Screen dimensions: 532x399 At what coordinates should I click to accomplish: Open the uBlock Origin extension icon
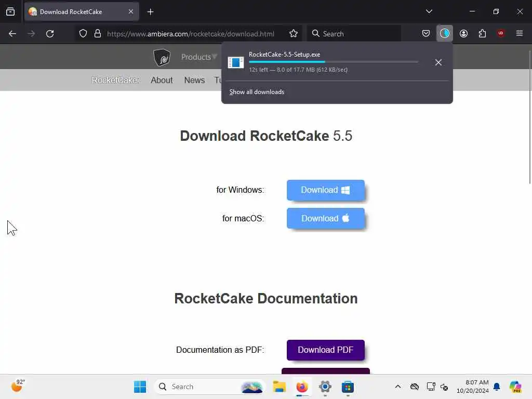[x=501, y=33]
